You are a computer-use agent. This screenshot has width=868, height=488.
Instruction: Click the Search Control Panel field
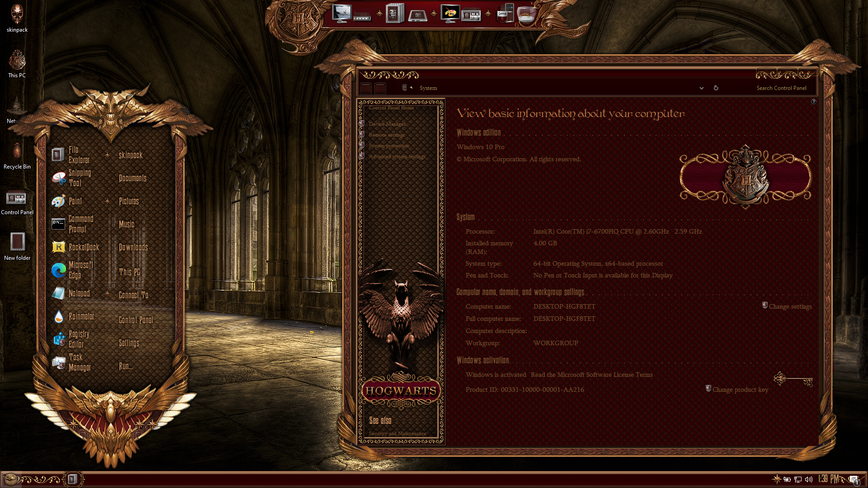[x=781, y=88]
